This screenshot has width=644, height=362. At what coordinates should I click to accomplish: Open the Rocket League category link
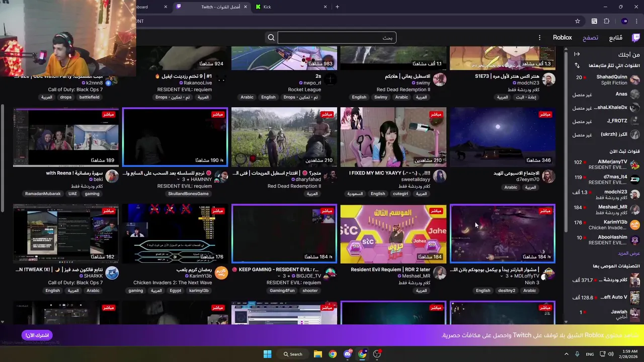[x=304, y=89]
